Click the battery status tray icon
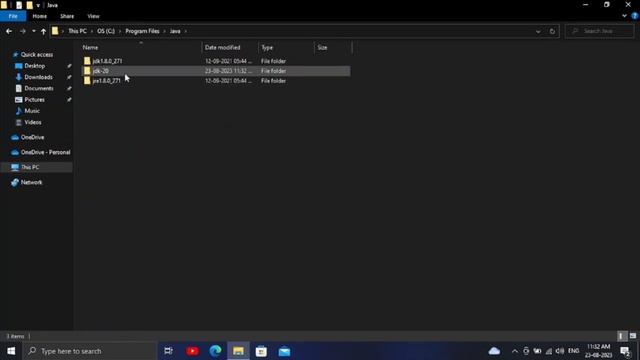Viewport: 640px width, 360px height. [x=537, y=351]
